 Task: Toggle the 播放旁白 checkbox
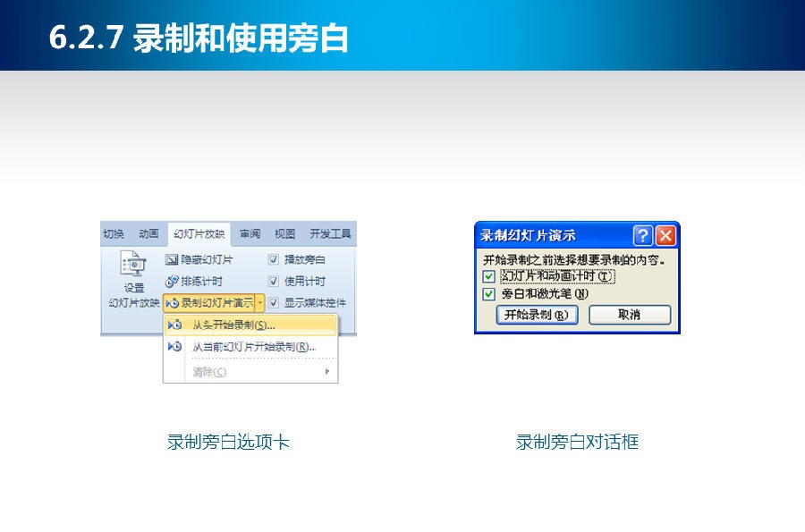tap(274, 259)
